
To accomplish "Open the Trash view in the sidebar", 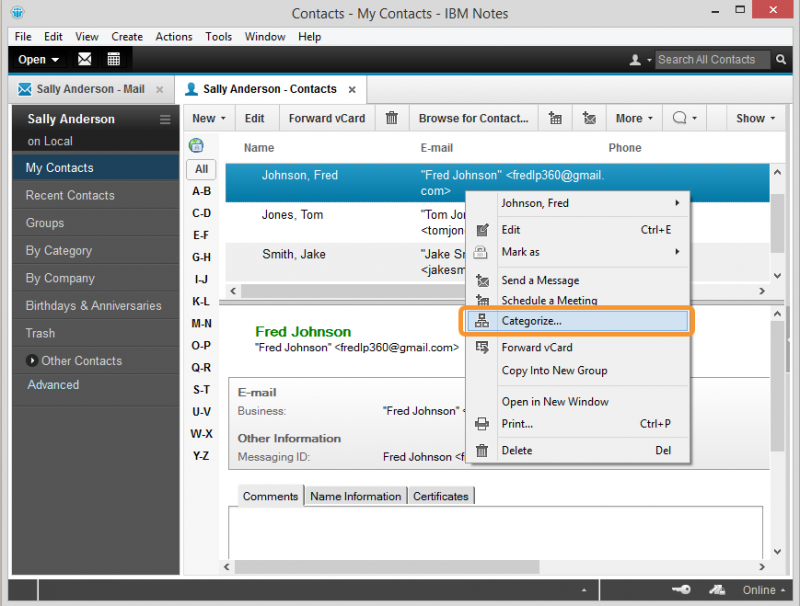I will 95,333.
